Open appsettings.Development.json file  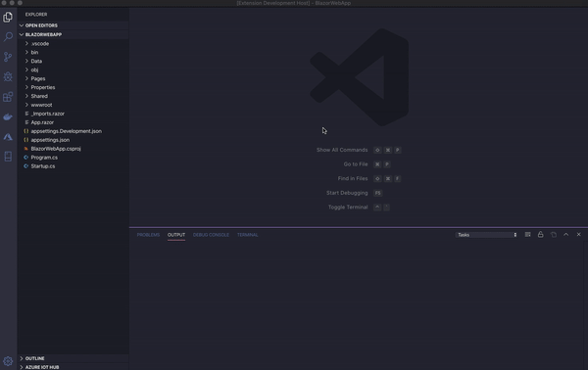pos(73,131)
